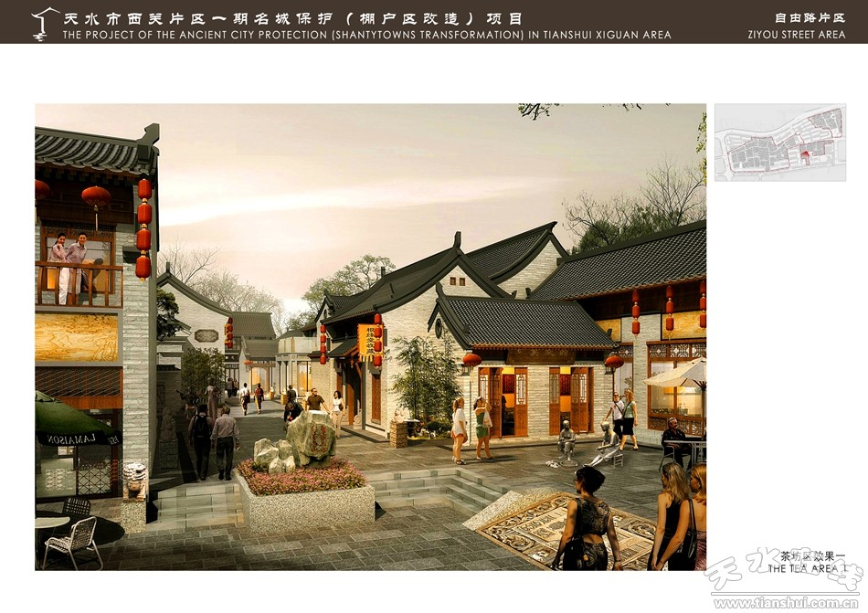Click the English project title in the header

click(366, 35)
